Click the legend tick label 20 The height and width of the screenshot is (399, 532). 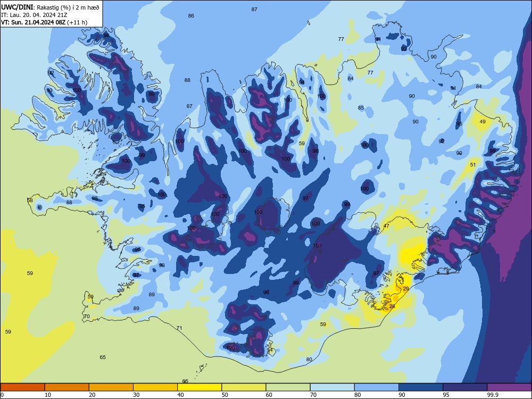click(92, 395)
